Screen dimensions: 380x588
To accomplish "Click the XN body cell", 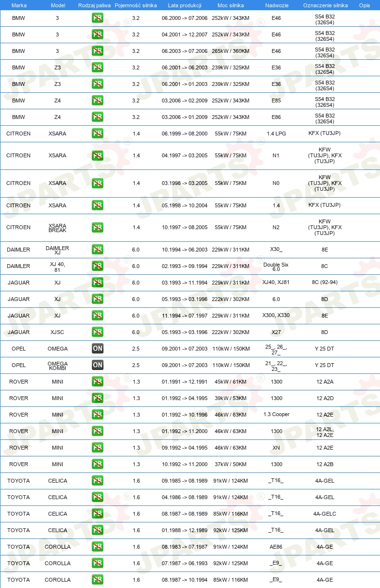I will (x=276, y=448).
